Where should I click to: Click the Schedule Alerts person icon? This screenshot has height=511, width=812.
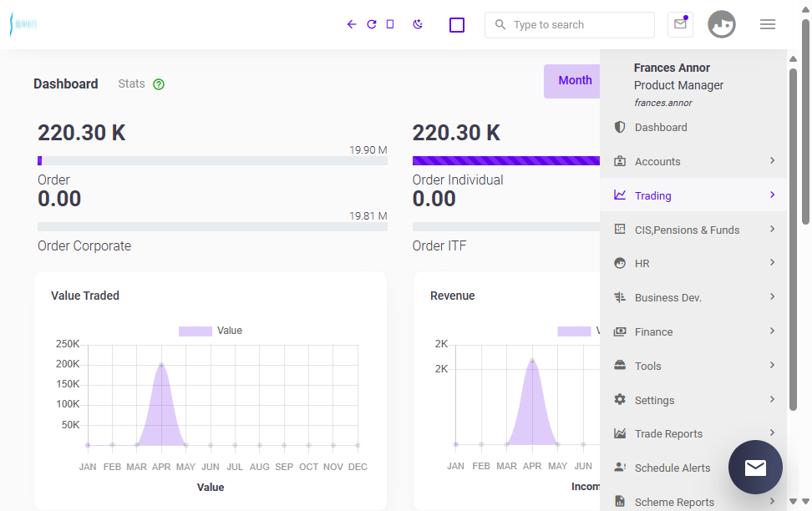coord(619,468)
